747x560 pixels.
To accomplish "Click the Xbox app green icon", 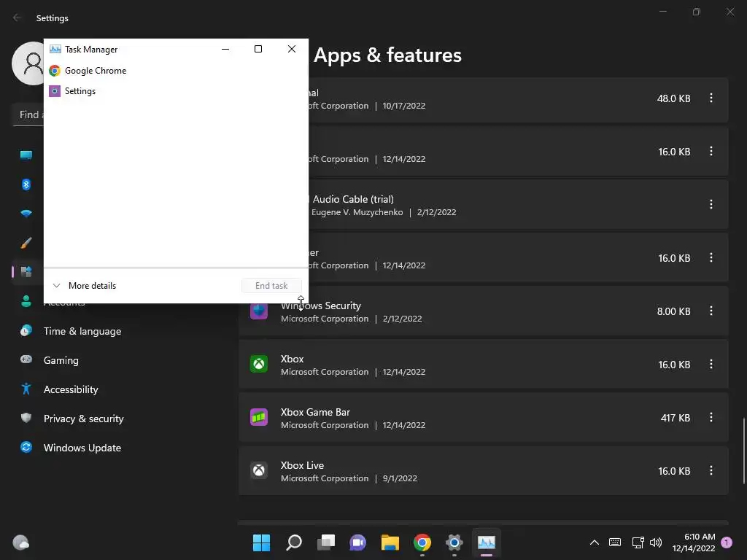I will tap(259, 365).
